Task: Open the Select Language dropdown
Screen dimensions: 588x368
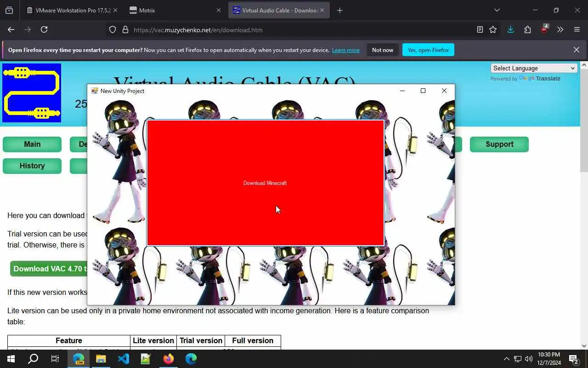Action: [x=534, y=68]
